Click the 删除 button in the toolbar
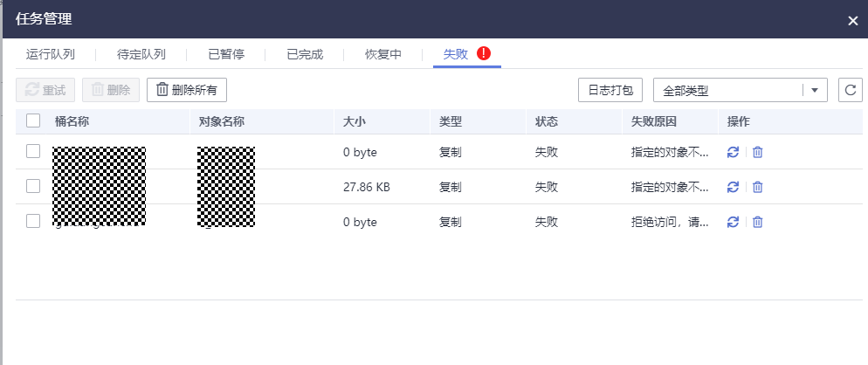This screenshot has height=365, width=868. (x=111, y=90)
